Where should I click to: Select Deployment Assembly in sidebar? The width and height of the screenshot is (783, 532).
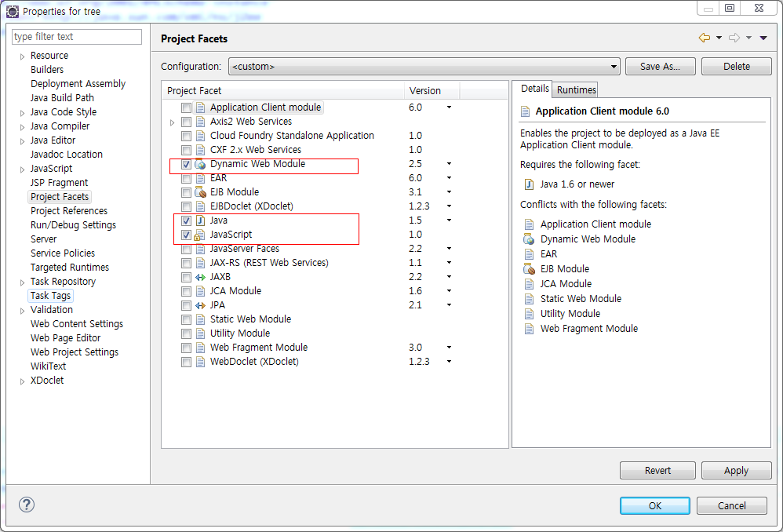78,84
